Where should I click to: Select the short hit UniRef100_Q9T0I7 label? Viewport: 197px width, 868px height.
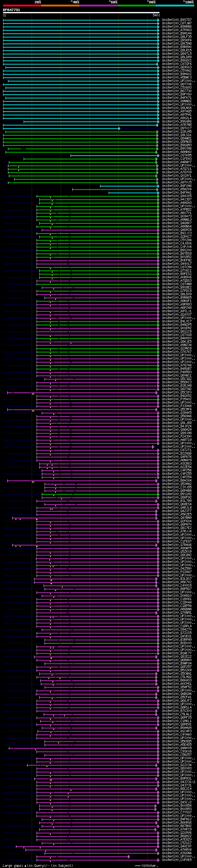pyautogui.click(x=176, y=128)
